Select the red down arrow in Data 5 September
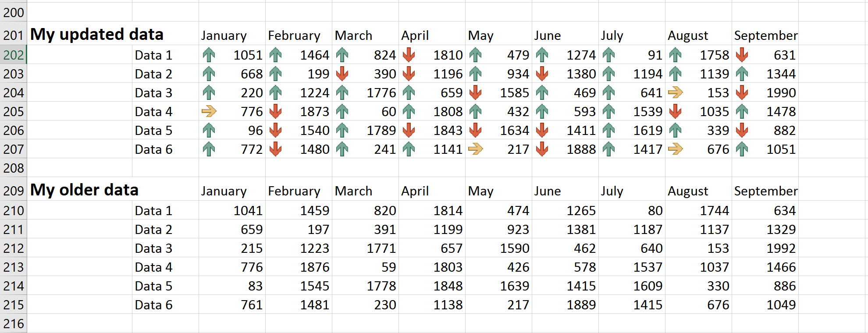 (x=742, y=130)
